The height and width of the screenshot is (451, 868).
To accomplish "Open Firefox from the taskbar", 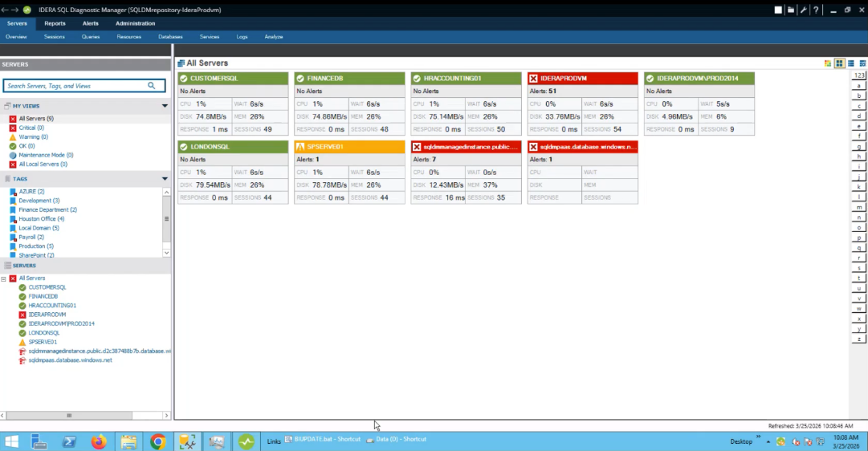I will coord(99,441).
